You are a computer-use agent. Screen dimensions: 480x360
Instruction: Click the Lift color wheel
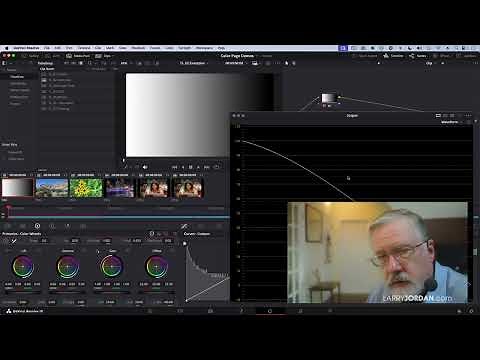pyautogui.click(x=23, y=267)
